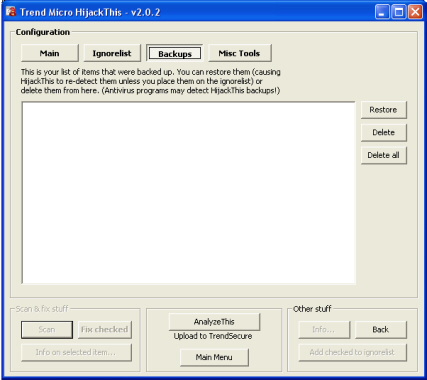The width and height of the screenshot is (427, 380).
Task: Click Add checked to ignorelist button
Action: coord(353,352)
